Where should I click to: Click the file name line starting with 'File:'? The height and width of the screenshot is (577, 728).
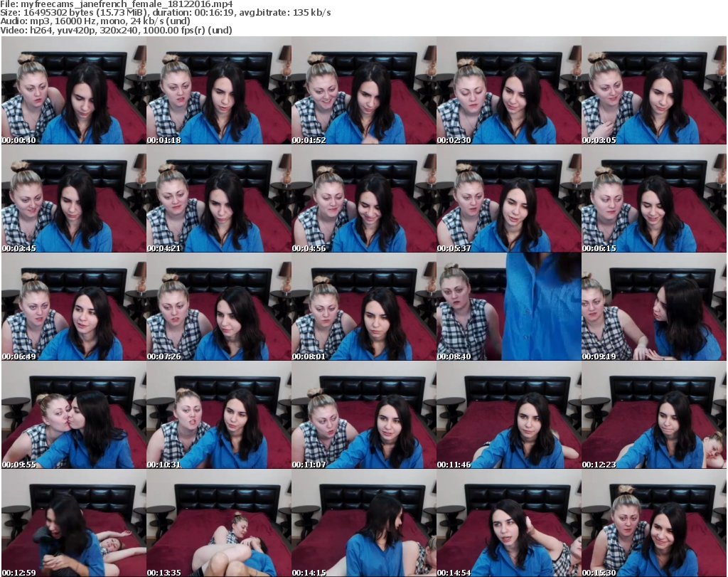click(117, 4)
